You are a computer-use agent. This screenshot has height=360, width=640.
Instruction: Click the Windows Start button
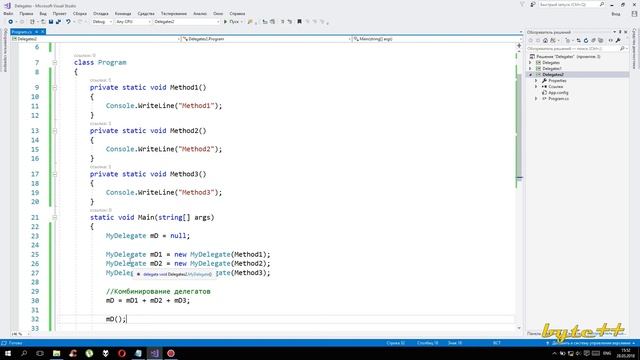pos(8,353)
